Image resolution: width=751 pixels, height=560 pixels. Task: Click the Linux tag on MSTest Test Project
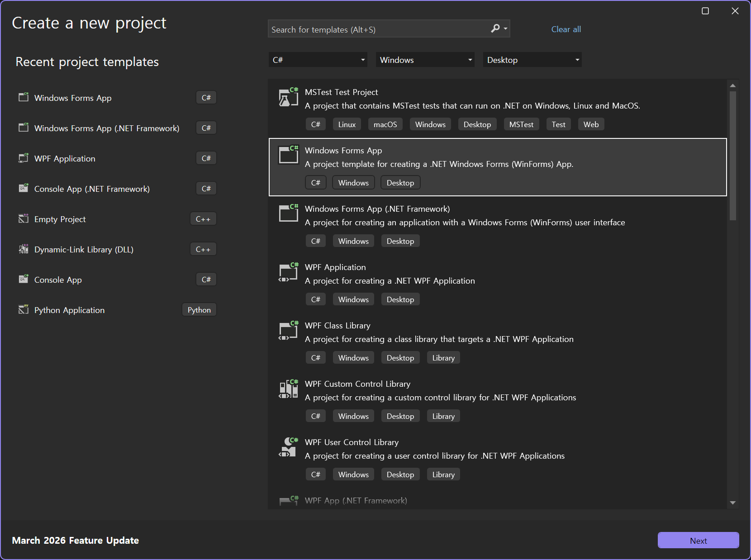[347, 124]
